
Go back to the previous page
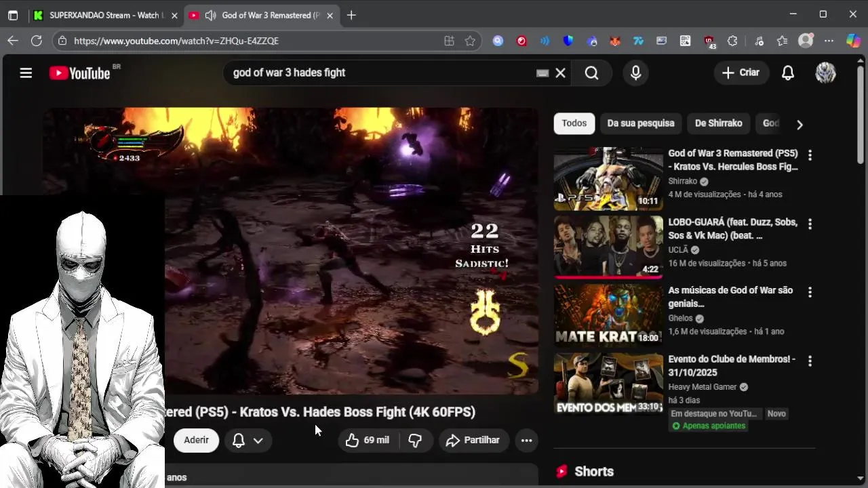pyautogui.click(x=13, y=41)
